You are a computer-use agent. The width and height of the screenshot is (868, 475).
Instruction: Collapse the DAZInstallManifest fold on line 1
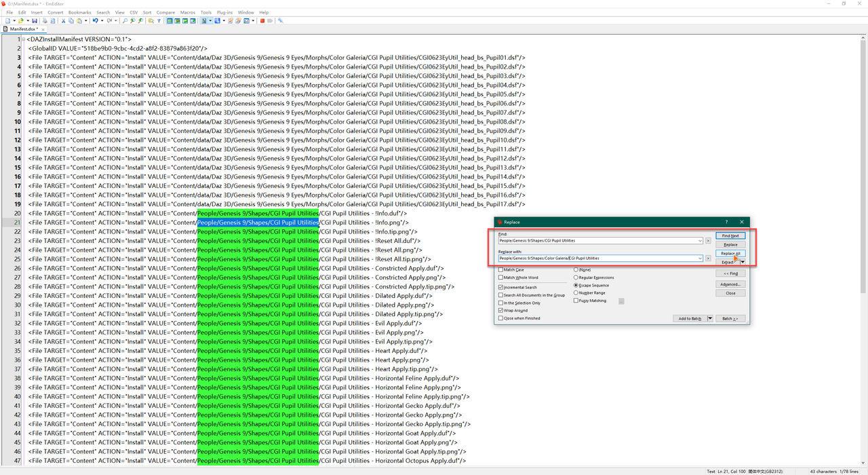pos(24,39)
